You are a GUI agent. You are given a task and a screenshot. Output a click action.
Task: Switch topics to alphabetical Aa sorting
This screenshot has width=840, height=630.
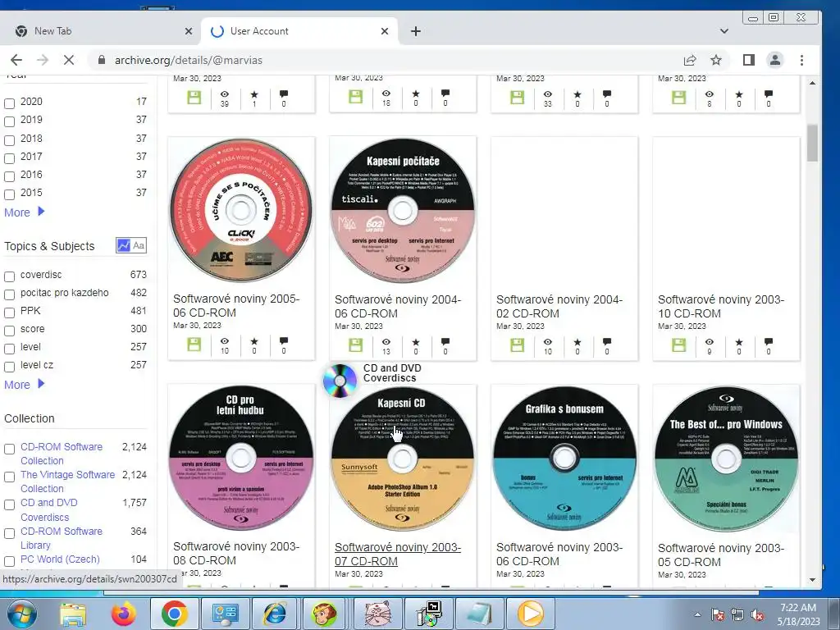tap(139, 245)
